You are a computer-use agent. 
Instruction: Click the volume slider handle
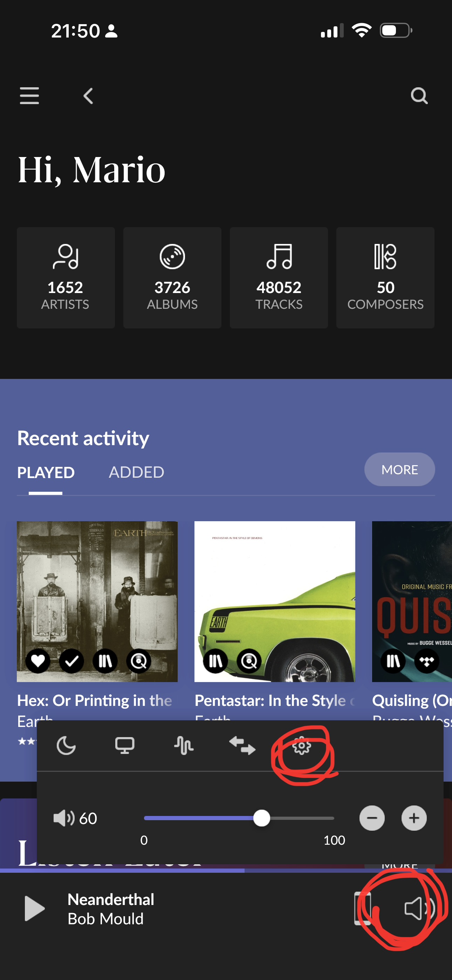262,818
